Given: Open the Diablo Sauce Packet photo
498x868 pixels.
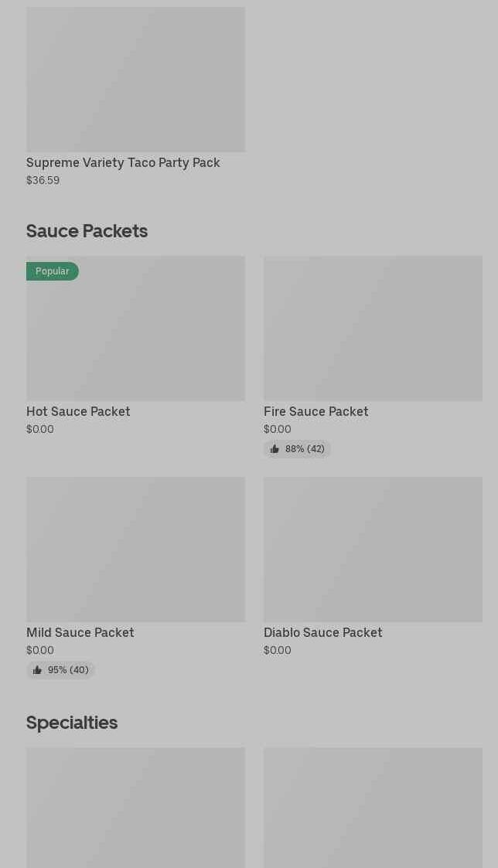Looking at the screenshot, I should [x=373, y=550].
